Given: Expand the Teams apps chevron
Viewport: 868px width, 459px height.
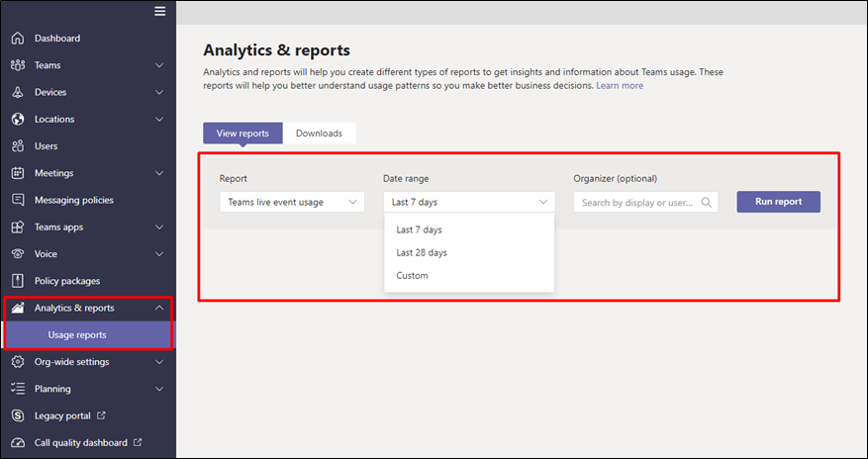Looking at the screenshot, I should pos(159,227).
